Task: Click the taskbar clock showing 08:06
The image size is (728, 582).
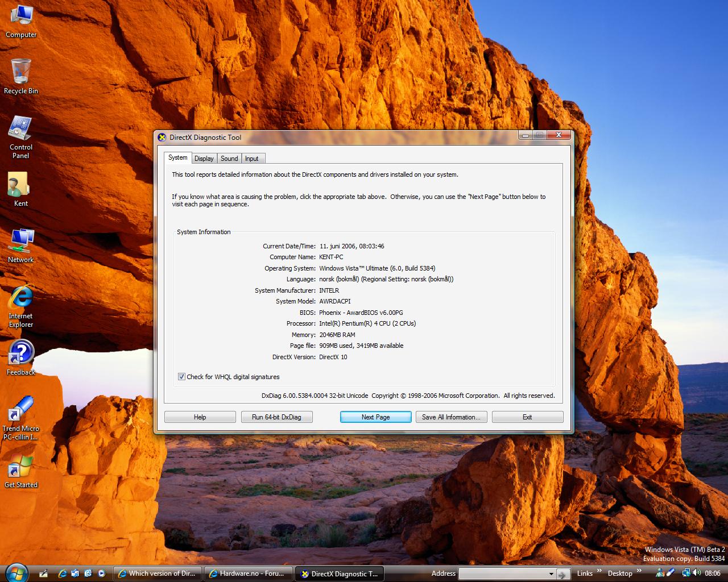Action: click(x=713, y=573)
